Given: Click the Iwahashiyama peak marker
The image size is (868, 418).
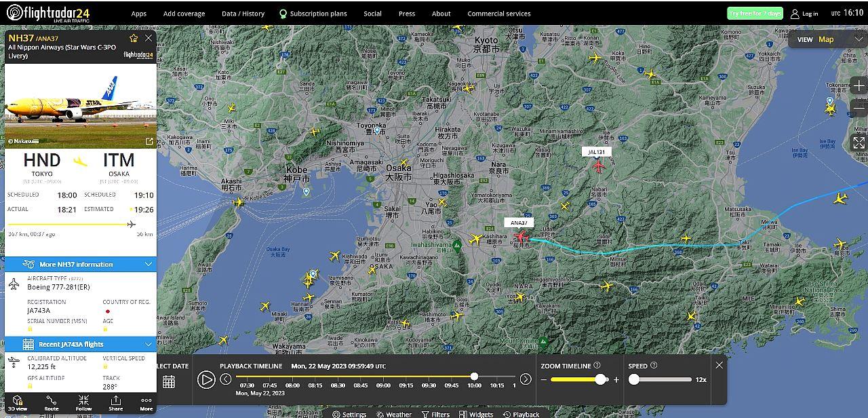Looking at the screenshot, I should (457, 246).
